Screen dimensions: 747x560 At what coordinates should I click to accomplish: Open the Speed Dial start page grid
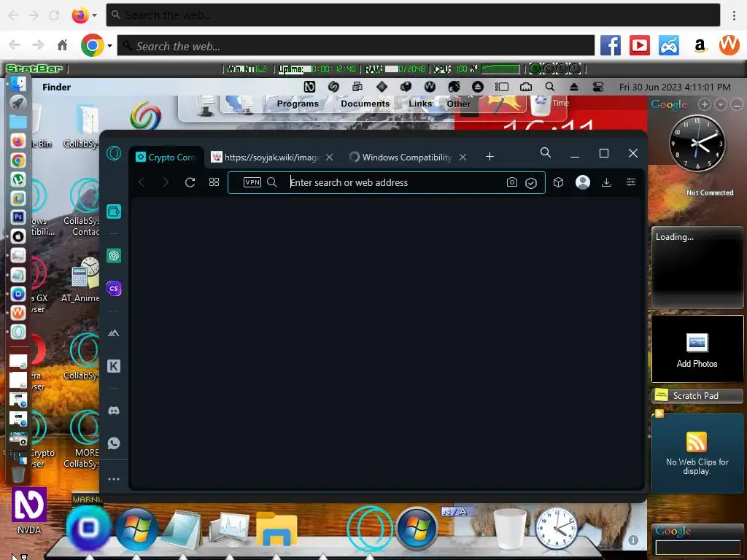214,182
